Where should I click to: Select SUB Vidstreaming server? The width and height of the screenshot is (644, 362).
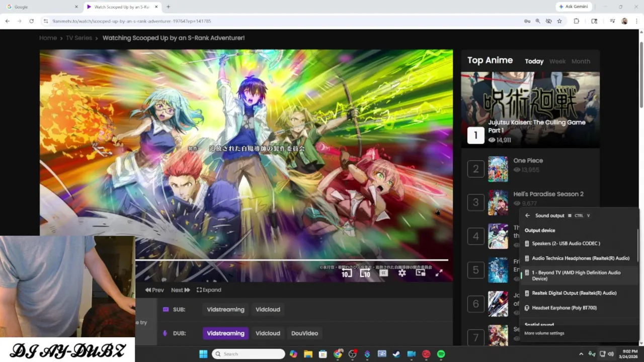point(225,309)
